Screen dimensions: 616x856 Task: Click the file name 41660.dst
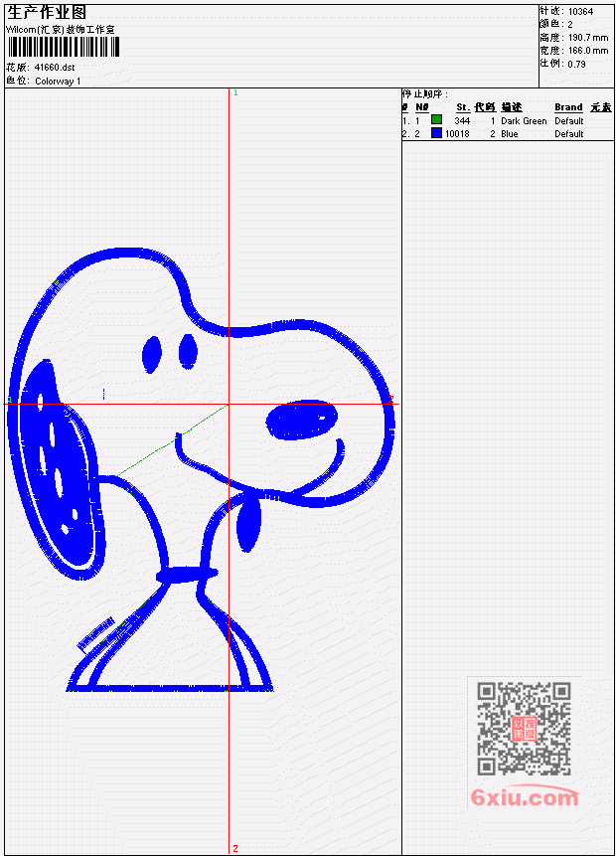pyautogui.click(x=55, y=68)
